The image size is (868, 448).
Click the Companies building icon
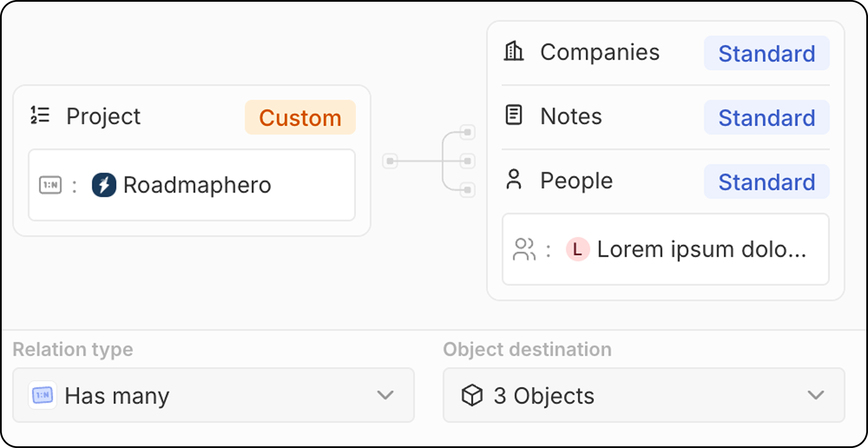click(x=513, y=52)
